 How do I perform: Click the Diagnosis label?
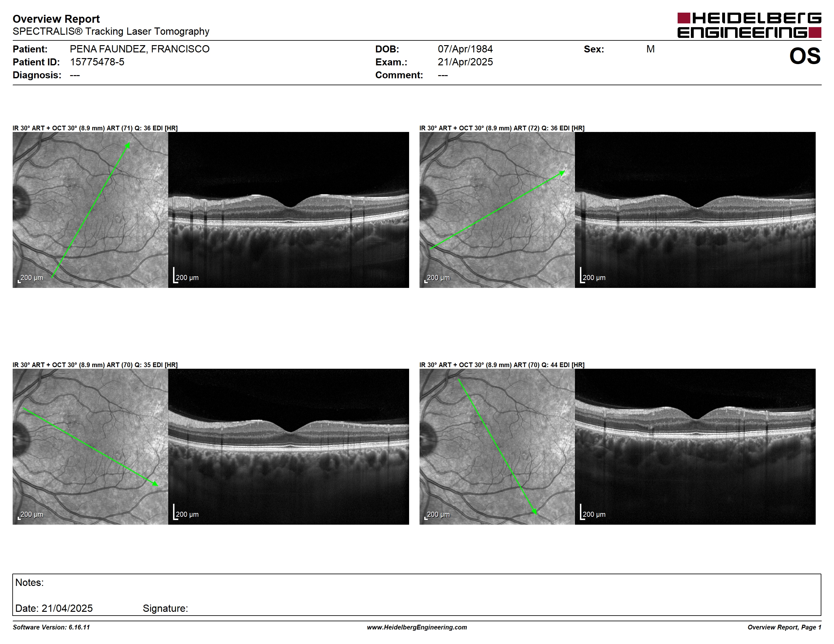tap(37, 75)
